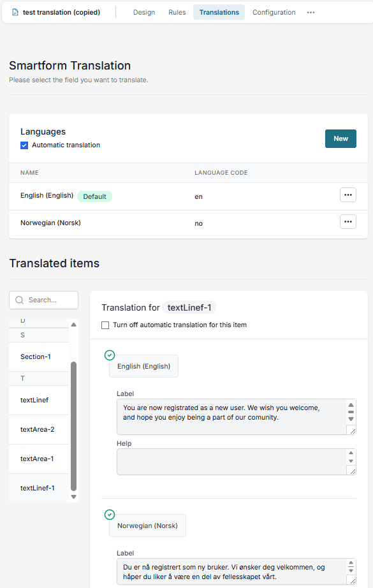Click the green checkmark above English (English)
373x588 pixels.
110,355
